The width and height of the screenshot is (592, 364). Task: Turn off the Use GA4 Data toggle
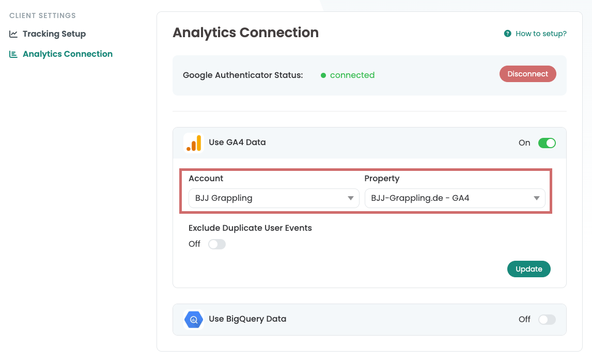pos(547,143)
